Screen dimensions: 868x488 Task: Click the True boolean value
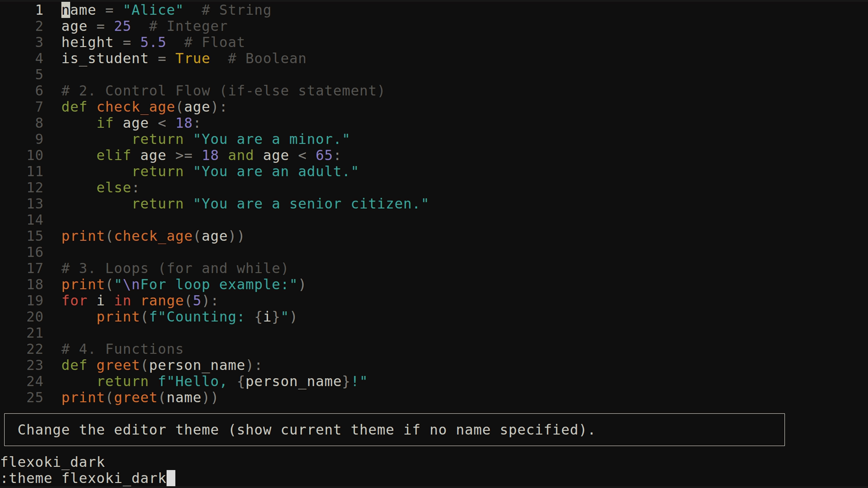point(193,58)
